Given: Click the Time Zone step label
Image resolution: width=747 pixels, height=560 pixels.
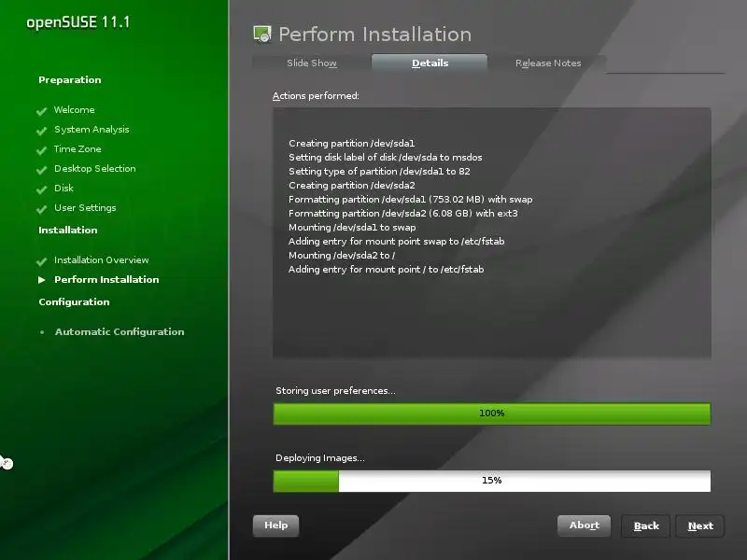Looking at the screenshot, I should click(x=78, y=149).
